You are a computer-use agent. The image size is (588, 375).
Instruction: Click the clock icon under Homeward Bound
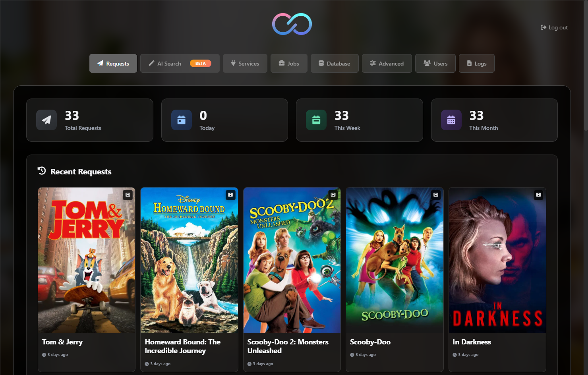147,364
